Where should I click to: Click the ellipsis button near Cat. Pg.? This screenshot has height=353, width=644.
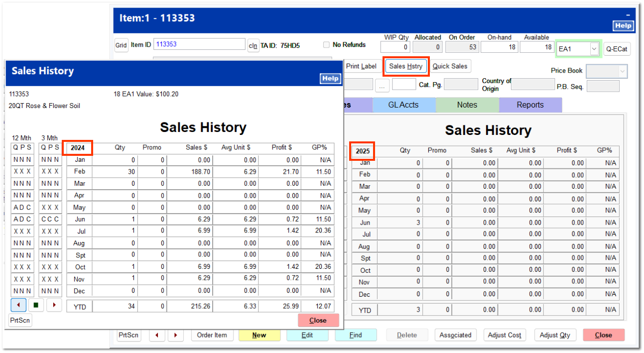382,84
